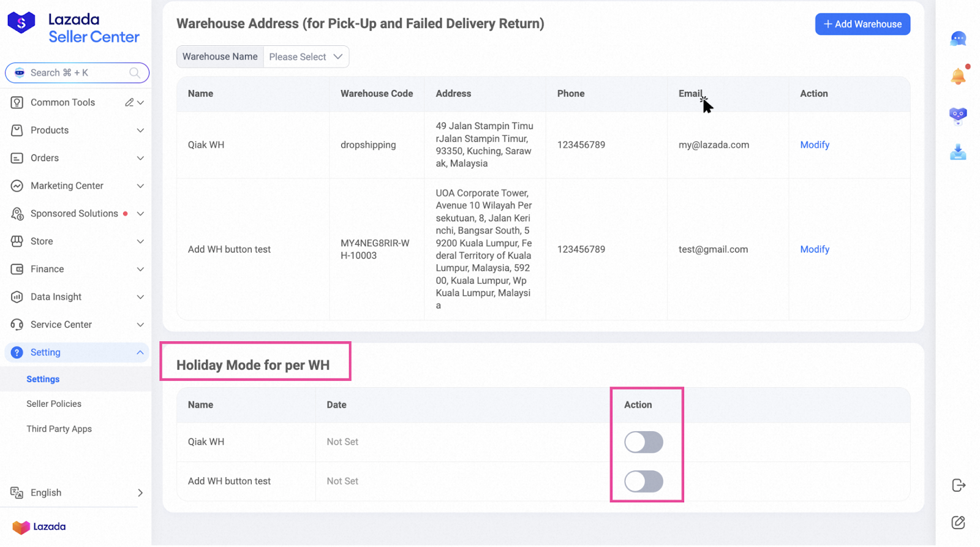Enable Holiday Mode for Qiak WH

[643, 442]
